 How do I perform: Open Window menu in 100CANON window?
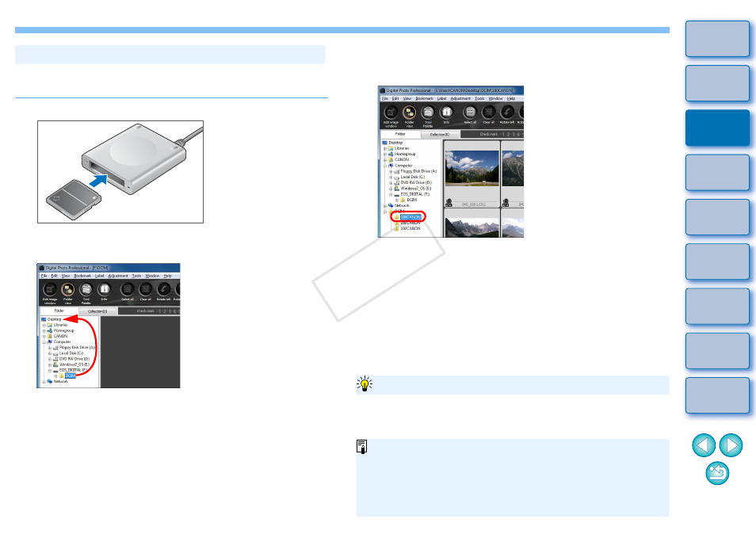[495, 98]
